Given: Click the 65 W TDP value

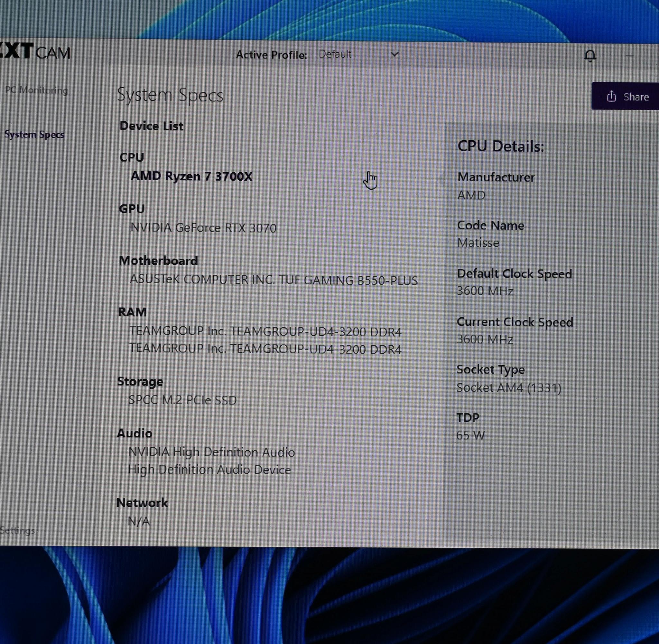Looking at the screenshot, I should click(x=470, y=435).
